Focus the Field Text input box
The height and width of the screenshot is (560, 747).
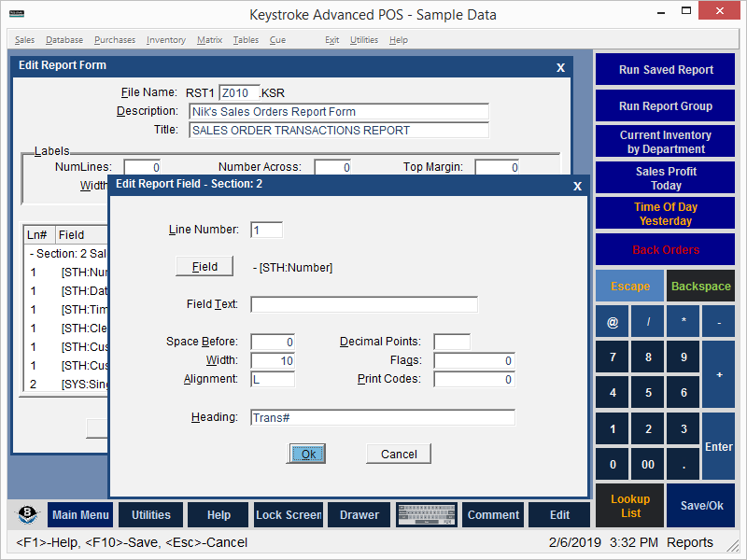(x=364, y=304)
